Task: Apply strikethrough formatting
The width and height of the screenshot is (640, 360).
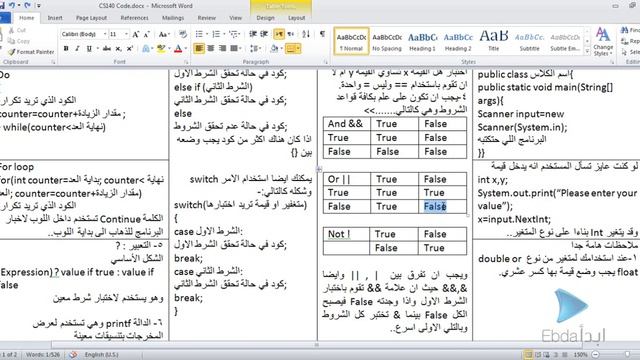Action: coord(107,49)
